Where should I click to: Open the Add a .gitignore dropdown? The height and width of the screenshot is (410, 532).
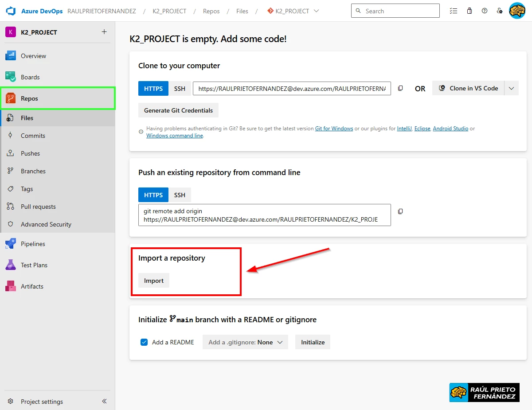point(245,342)
